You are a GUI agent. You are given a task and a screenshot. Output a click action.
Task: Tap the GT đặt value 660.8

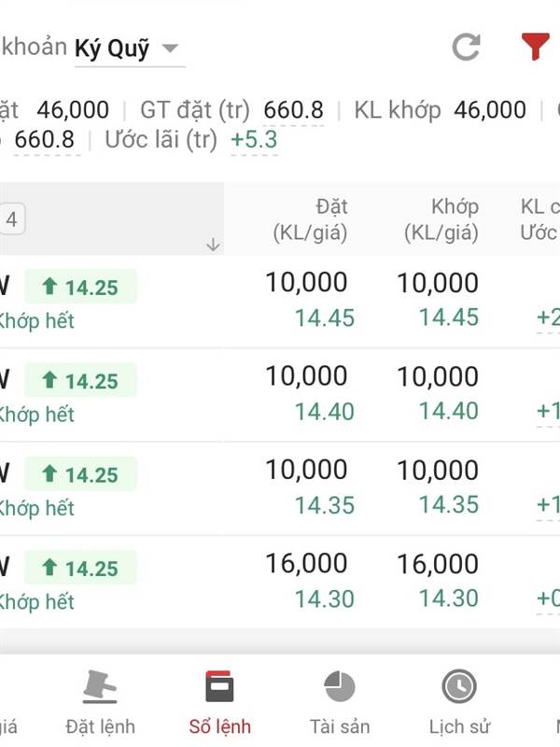pos(293,110)
